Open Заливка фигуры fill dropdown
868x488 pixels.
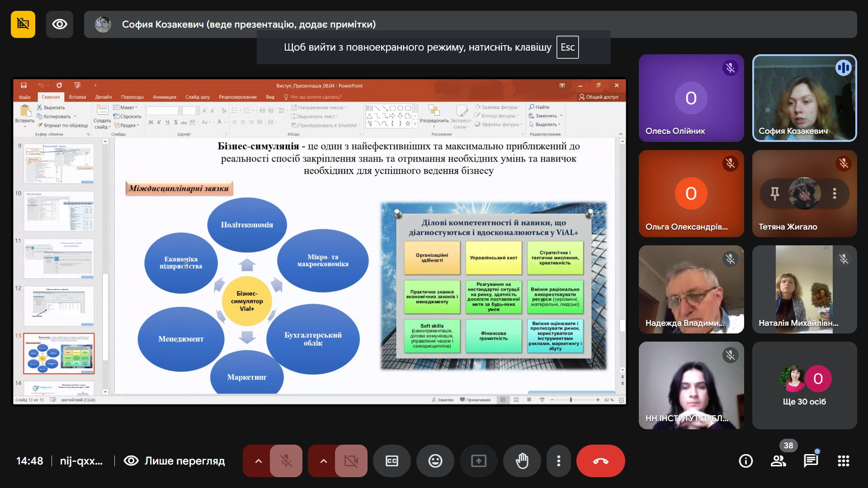click(498, 108)
